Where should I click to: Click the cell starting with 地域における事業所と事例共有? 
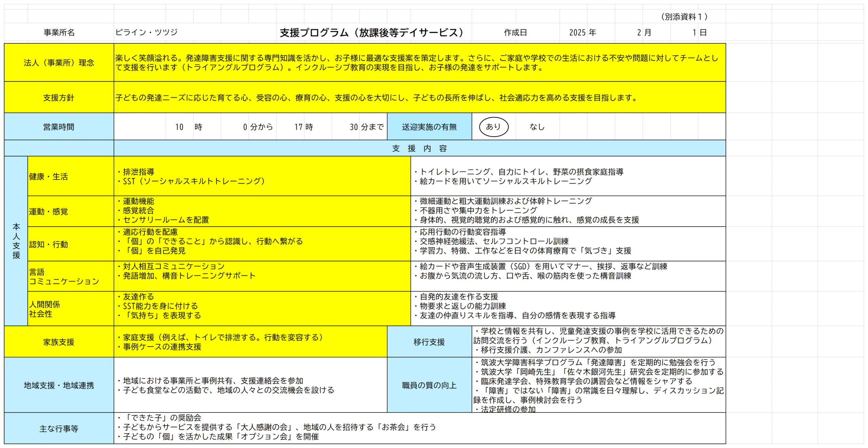[x=251, y=385]
